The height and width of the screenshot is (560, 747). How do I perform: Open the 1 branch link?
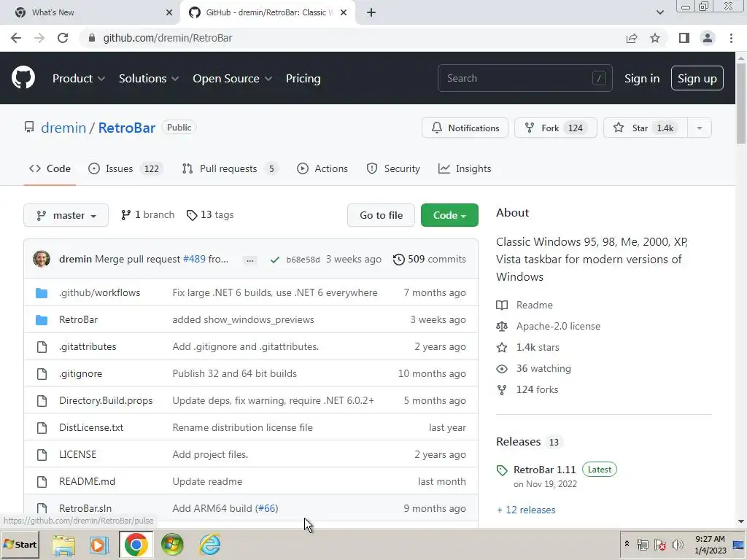click(x=147, y=215)
